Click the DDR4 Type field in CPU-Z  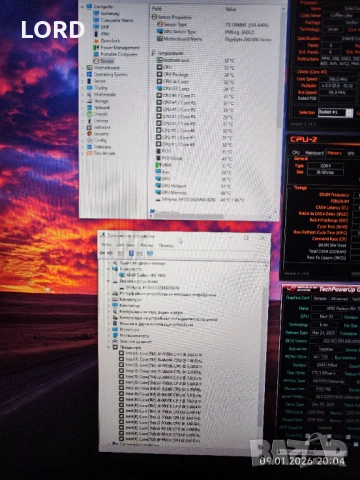coord(325,166)
